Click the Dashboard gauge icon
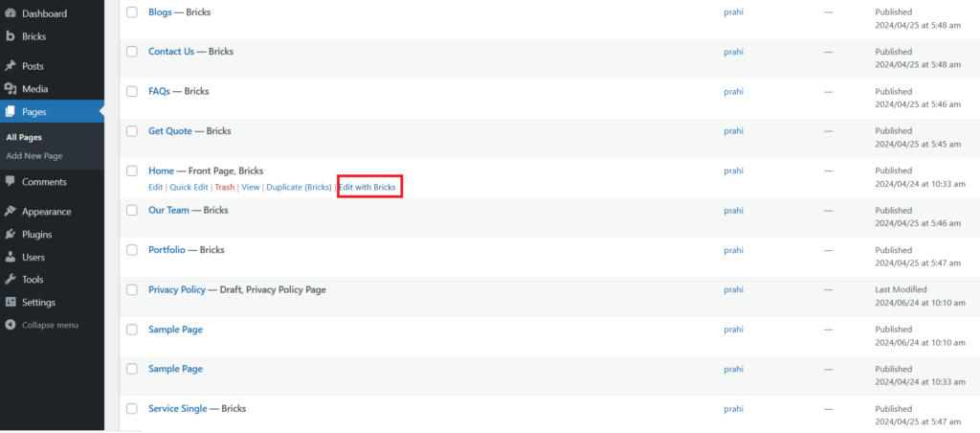This screenshot has height=433, width=980. [10, 13]
